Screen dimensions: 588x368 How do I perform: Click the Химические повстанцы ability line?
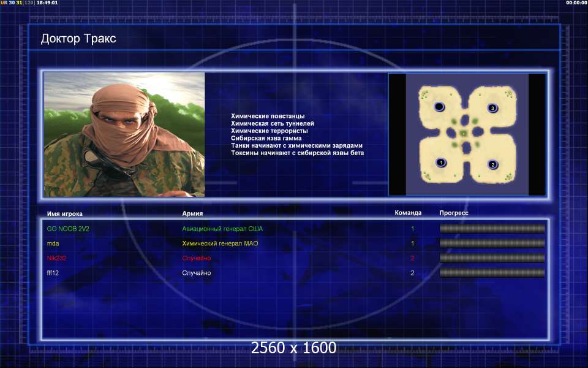[x=268, y=116]
